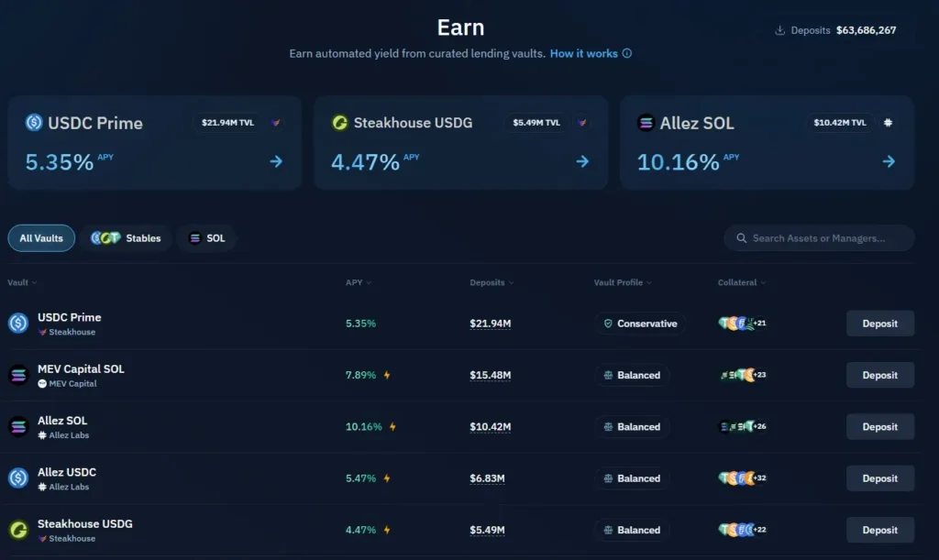The image size is (939, 560).
Task: Open Steakhouse USDG card via its arrow
Action: (x=582, y=161)
